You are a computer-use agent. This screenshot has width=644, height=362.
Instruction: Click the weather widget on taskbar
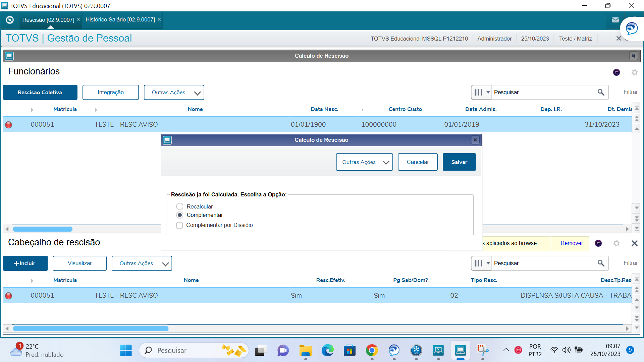tap(36, 351)
